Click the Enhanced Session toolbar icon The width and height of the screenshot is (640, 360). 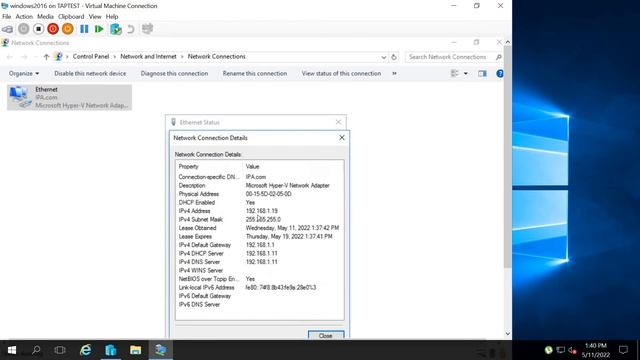[147, 29]
